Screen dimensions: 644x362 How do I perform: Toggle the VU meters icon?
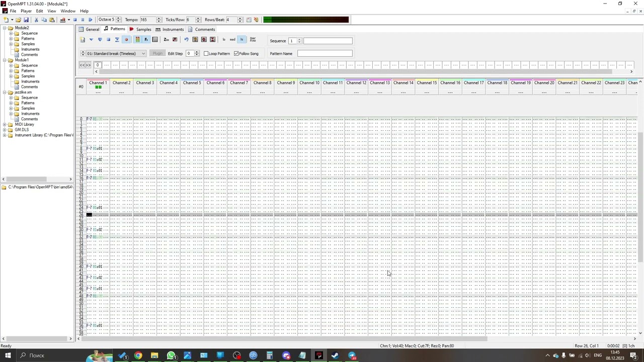(137, 40)
